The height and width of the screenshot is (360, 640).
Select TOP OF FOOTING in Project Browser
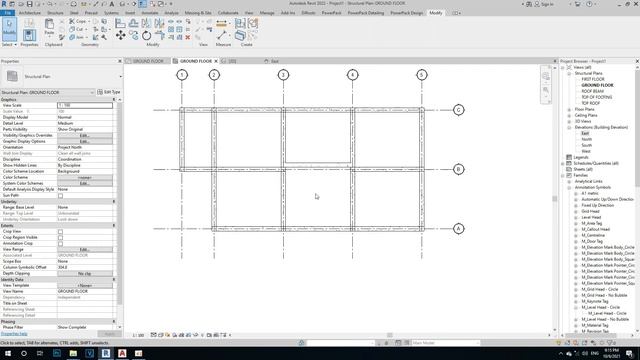596,97
